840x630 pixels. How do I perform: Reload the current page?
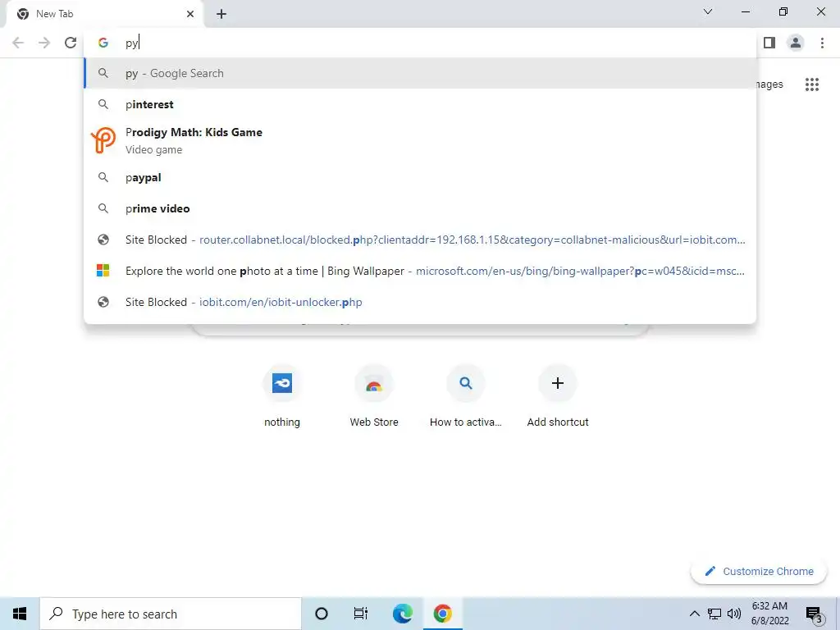click(x=71, y=43)
